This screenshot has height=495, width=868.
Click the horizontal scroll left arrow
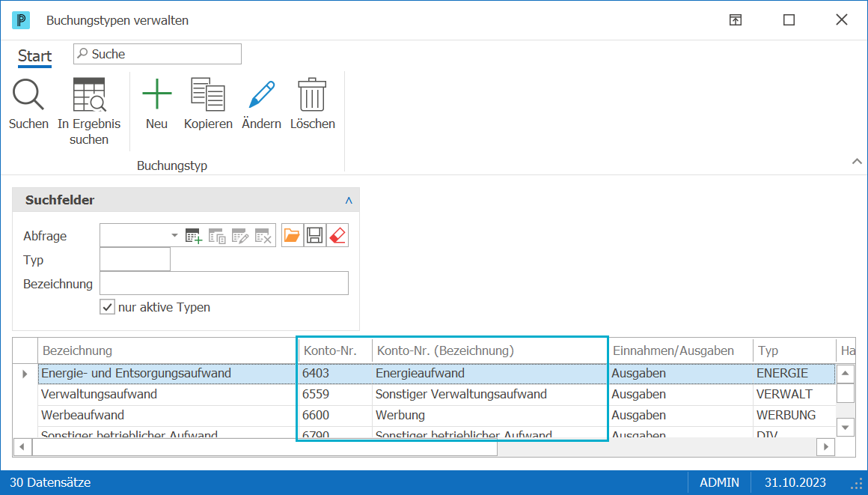22,447
